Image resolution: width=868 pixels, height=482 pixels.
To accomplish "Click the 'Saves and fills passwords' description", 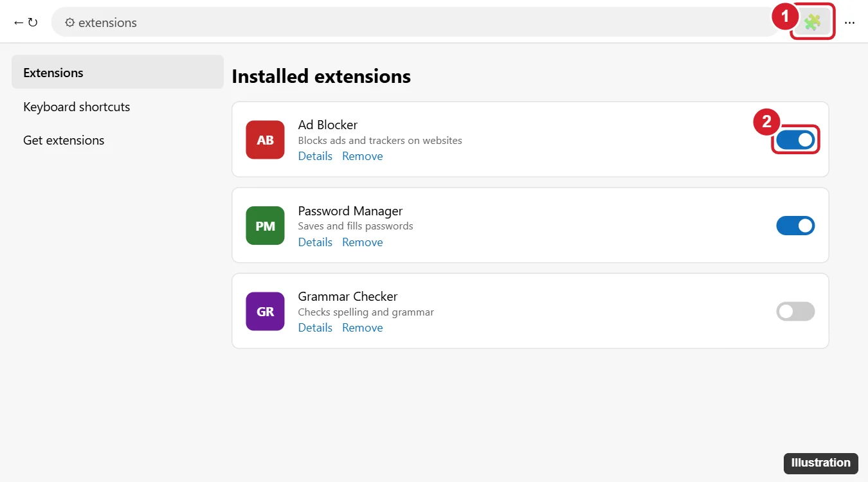I will point(356,226).
